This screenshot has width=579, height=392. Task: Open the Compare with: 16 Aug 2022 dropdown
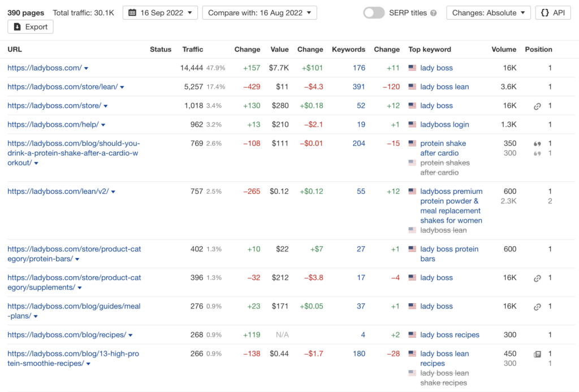tap(260, 13)
